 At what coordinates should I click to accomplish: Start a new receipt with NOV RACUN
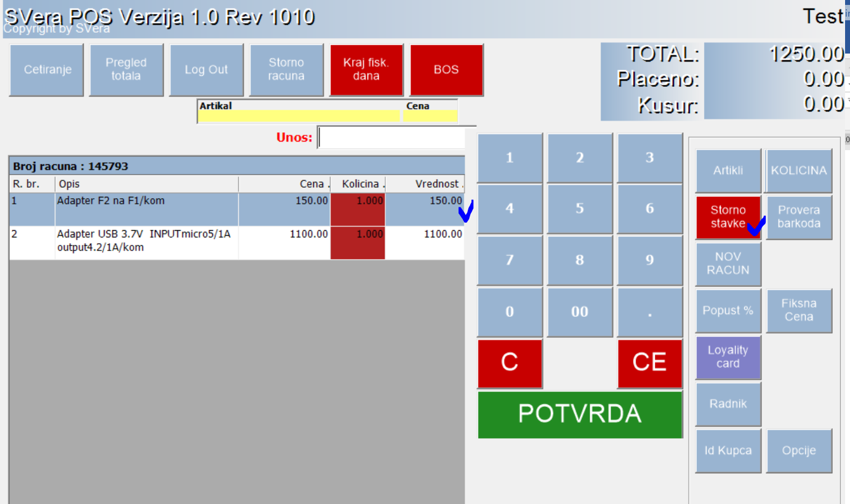point(728,263)
